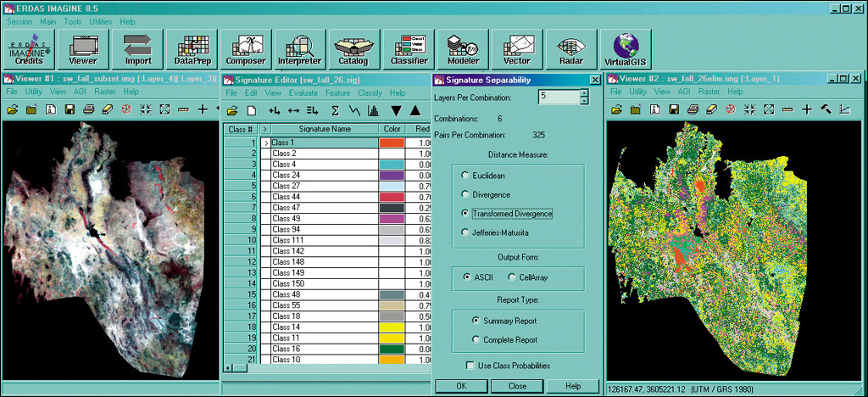Click the save icon in Viewer #1

pos(70,109)
